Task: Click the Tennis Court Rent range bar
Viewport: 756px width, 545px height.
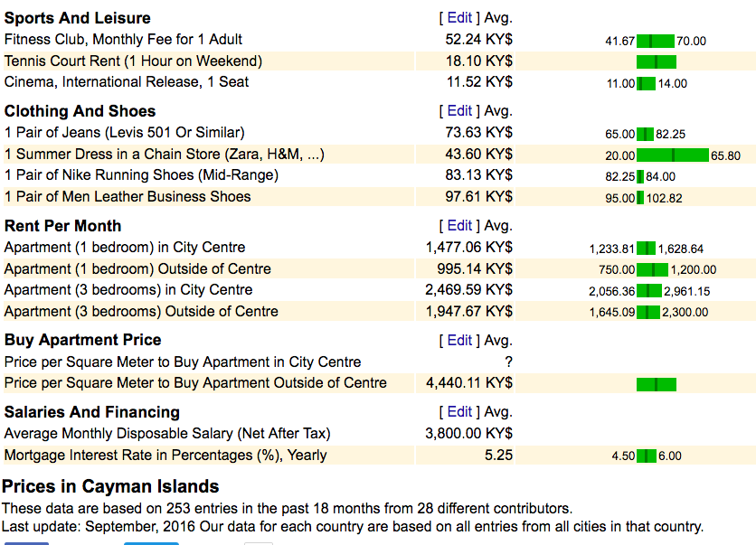Action: 656,61
